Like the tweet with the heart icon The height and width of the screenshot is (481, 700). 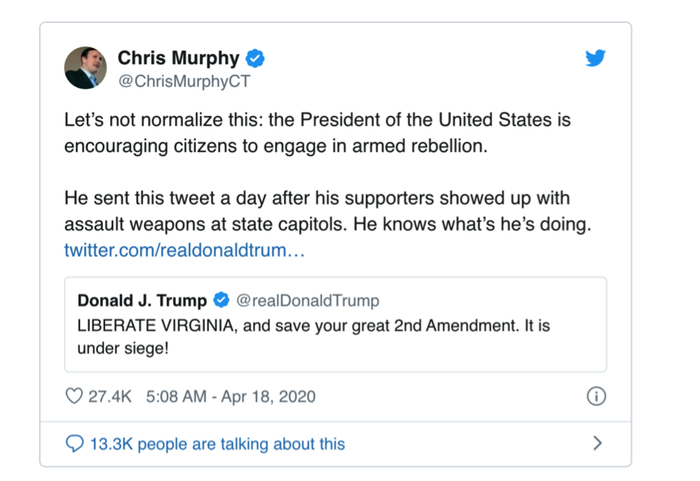pyautogui.click(x=74, y=396)
